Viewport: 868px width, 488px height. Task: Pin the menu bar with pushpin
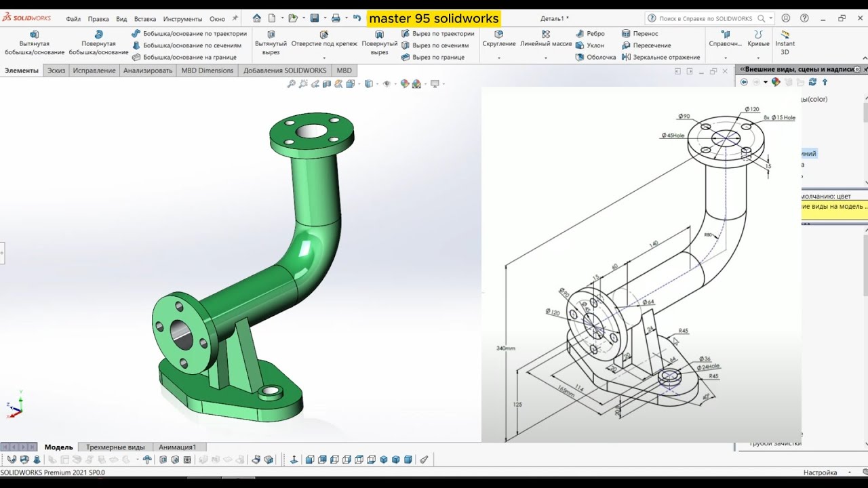click(x=235, y=18)
